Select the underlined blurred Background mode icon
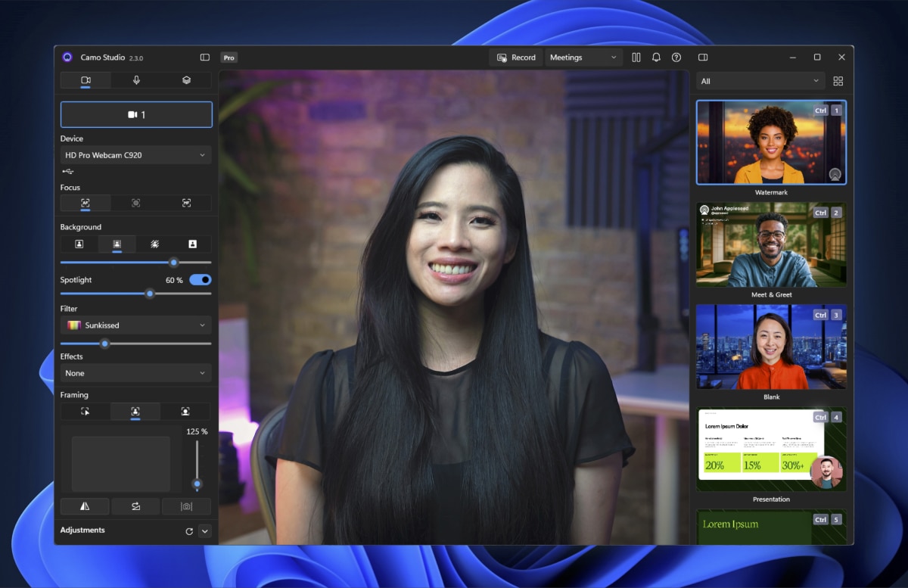Screen dimensions: 908x588 point(117,244)
